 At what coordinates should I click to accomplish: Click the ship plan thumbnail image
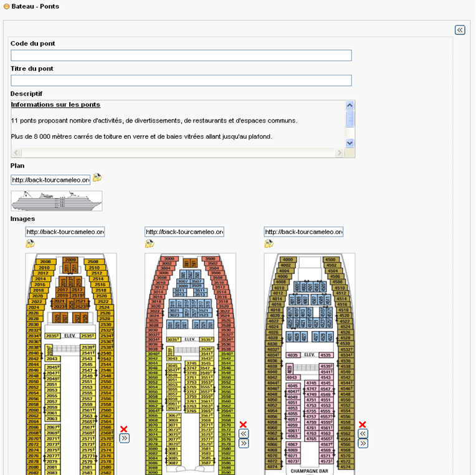click(x=57, y=201)
